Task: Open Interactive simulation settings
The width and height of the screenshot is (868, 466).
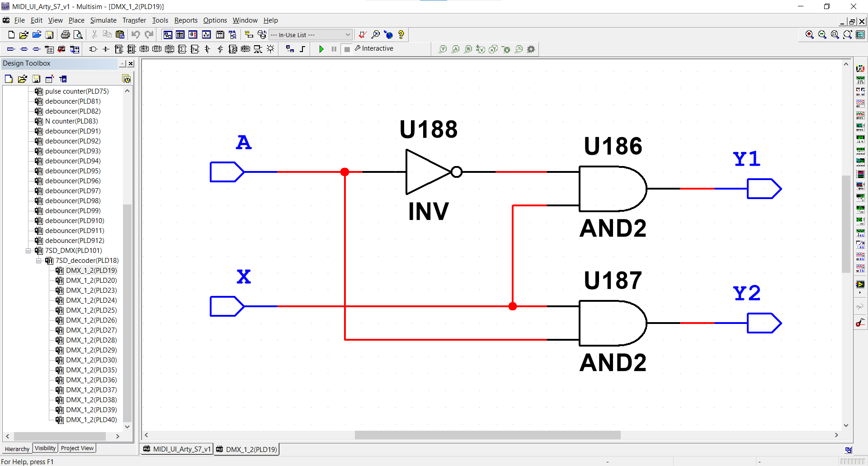Action: [374, 48]
